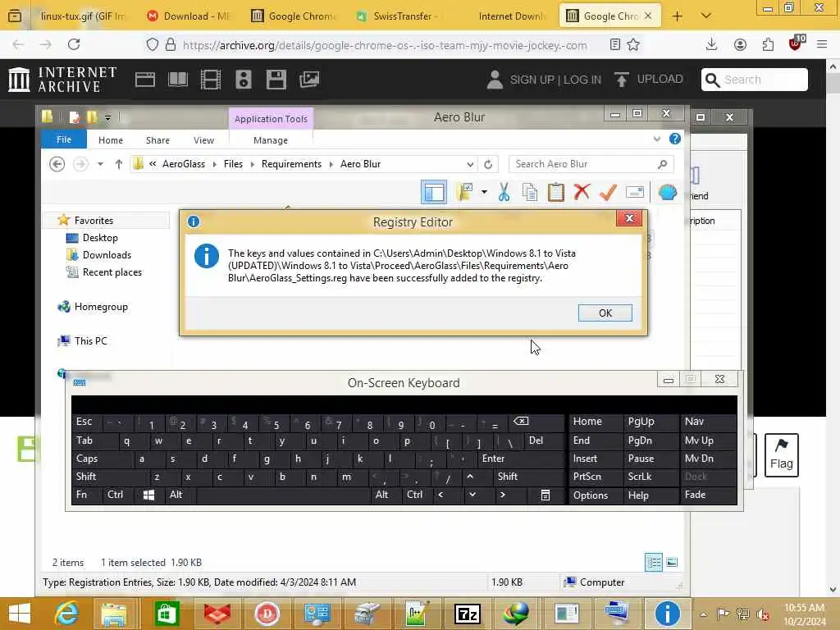840x630 pixels.
Task: Select the Manage ribbon tab
Action: (x=270, y=139)
